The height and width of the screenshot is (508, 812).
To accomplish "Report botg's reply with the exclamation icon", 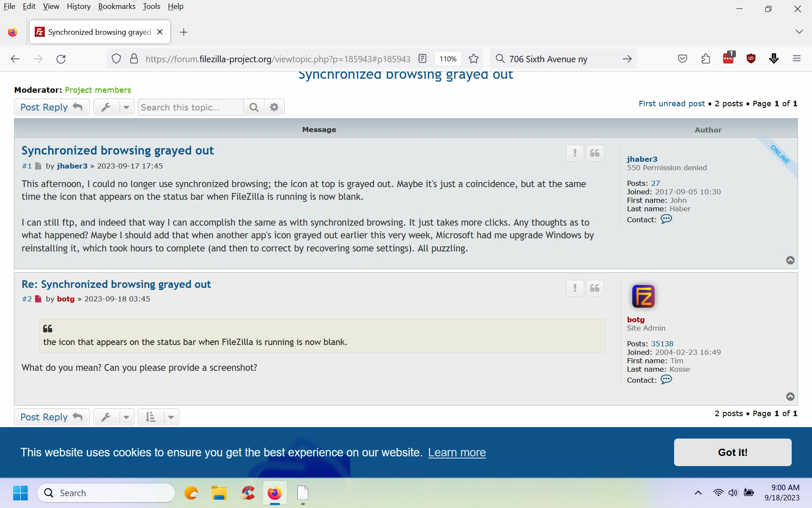I will (x=575, y=288).
